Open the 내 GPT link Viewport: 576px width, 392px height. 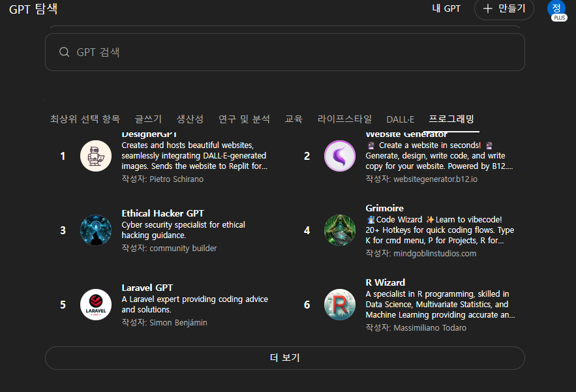[446, 8]
